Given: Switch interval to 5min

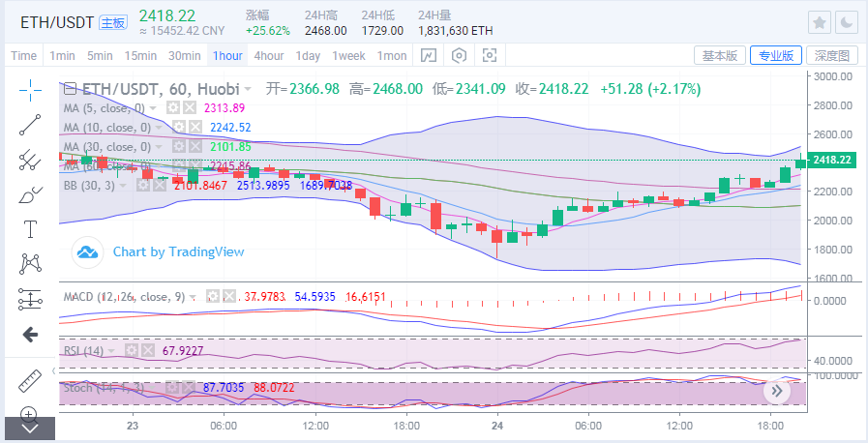Looking at the screenshot, I should pyautogui.click(x=100, y=55).
